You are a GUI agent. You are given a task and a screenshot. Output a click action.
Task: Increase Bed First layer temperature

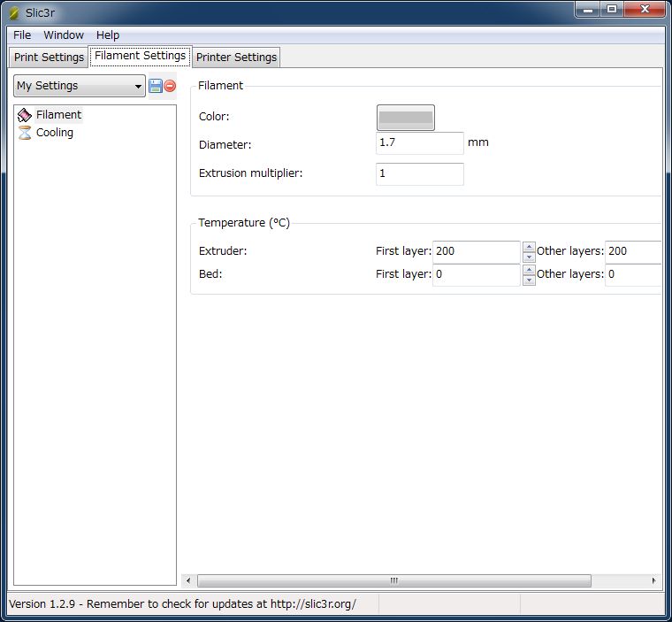(529, 270)
